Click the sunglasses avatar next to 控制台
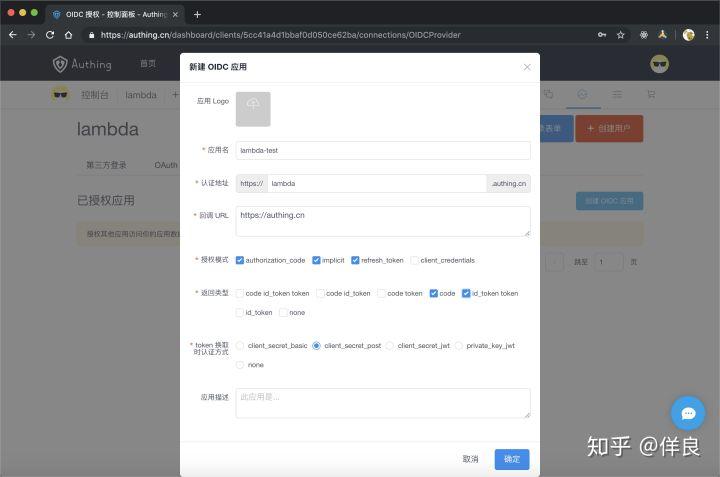Viewport: 720px width, 477px height. click(x=60, y=95)
